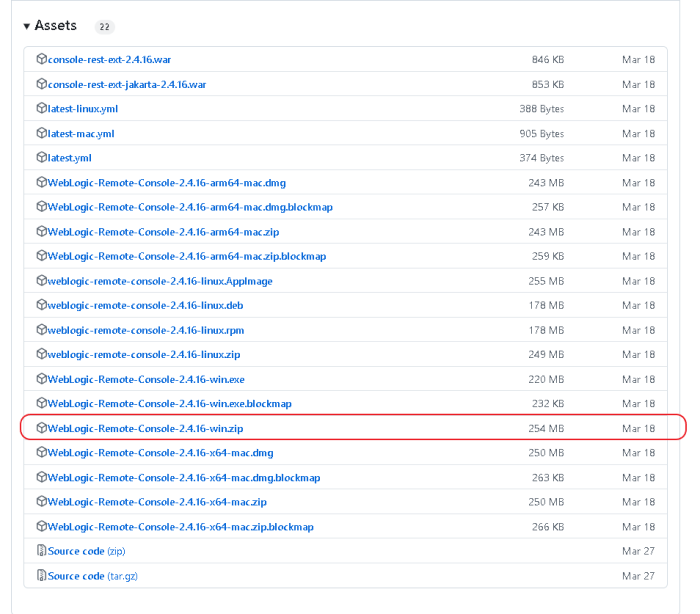Download weblogic-remote-console-2.4.16-linux.rpm
This screenshot has height=614, width=700.
146,330
